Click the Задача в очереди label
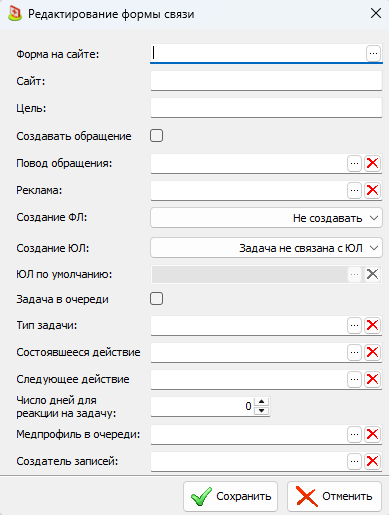Screen dimensions: 389x515 (x=62, y=299)
